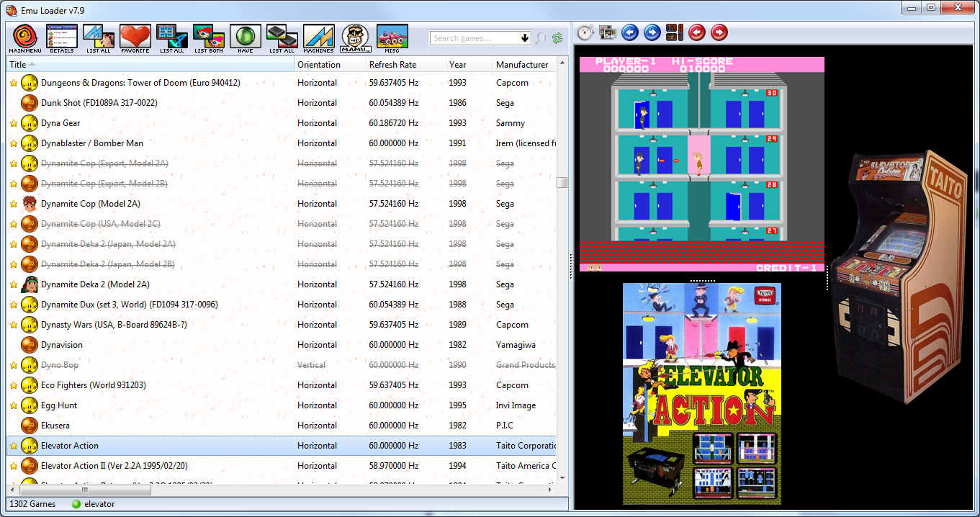This screenshot has height=517, width=980.
Task: Select the struck-through Dyno Bop row
Action: click(282, 365)
